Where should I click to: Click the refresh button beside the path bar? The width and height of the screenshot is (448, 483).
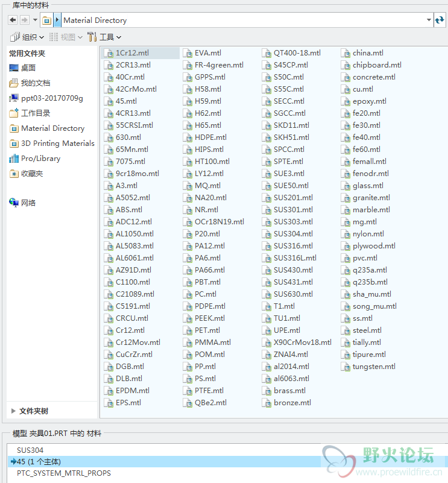(440, 21)
